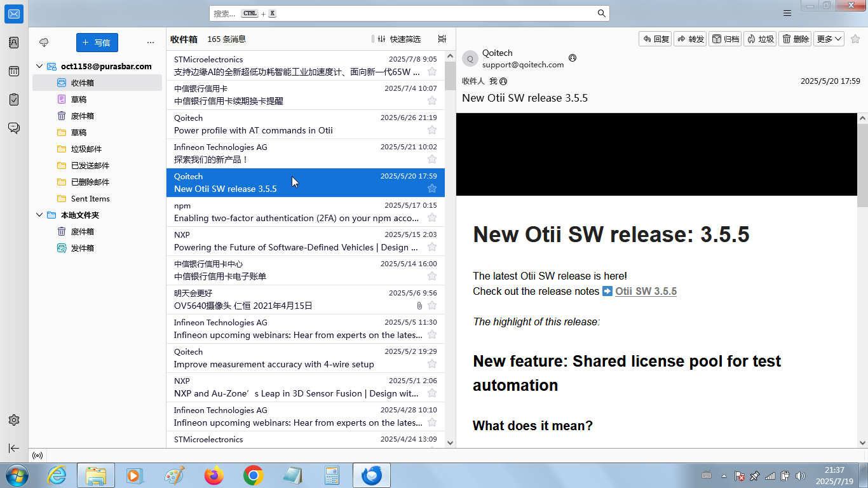Open Infineon upcoming webinars 2025/5/5 email
868x488 pixels.
tap(306, 329)
